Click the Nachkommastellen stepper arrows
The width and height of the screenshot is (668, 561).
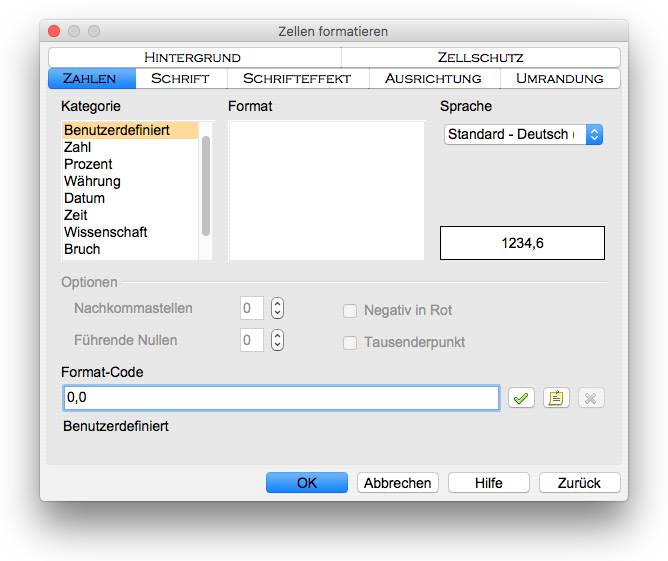(x=277, y=308)
